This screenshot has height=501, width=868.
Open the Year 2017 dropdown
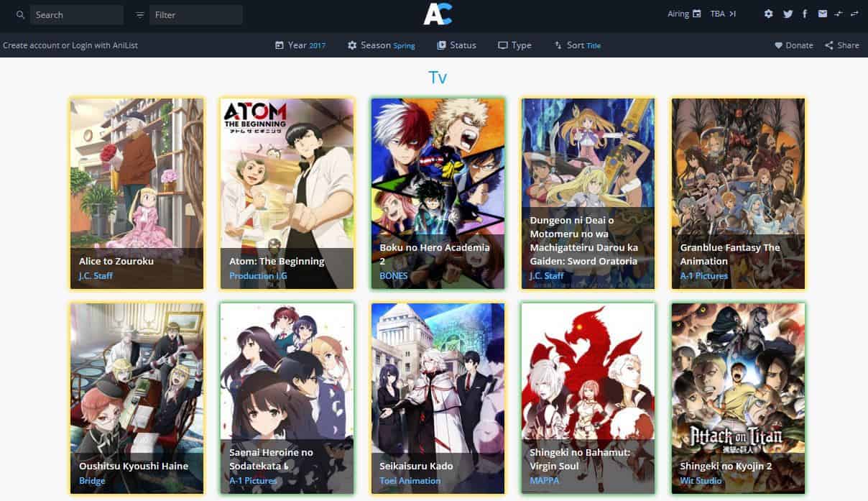300,45
